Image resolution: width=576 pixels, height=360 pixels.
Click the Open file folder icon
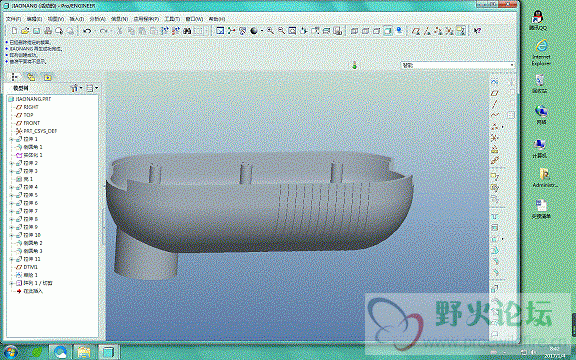coord(25,31)
